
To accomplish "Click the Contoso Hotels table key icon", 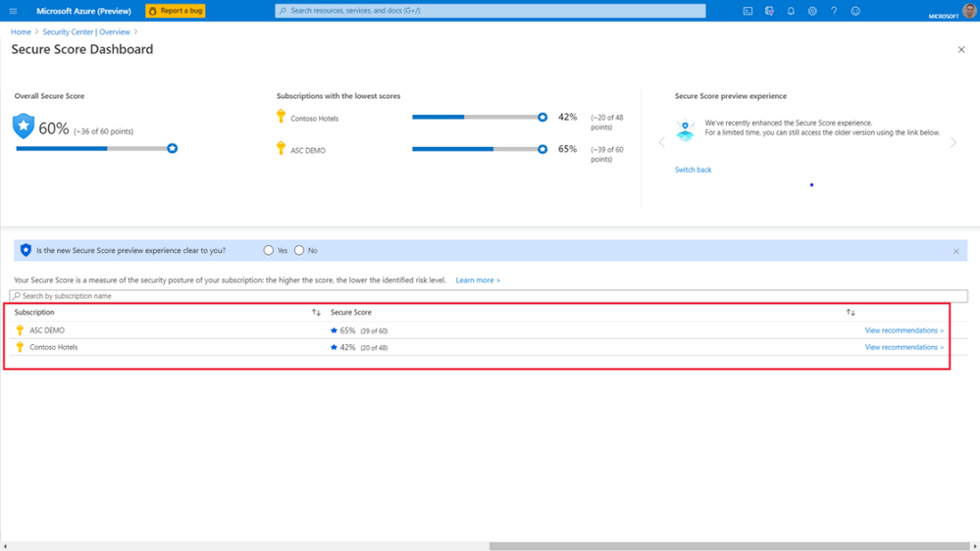I will (20, 347).
